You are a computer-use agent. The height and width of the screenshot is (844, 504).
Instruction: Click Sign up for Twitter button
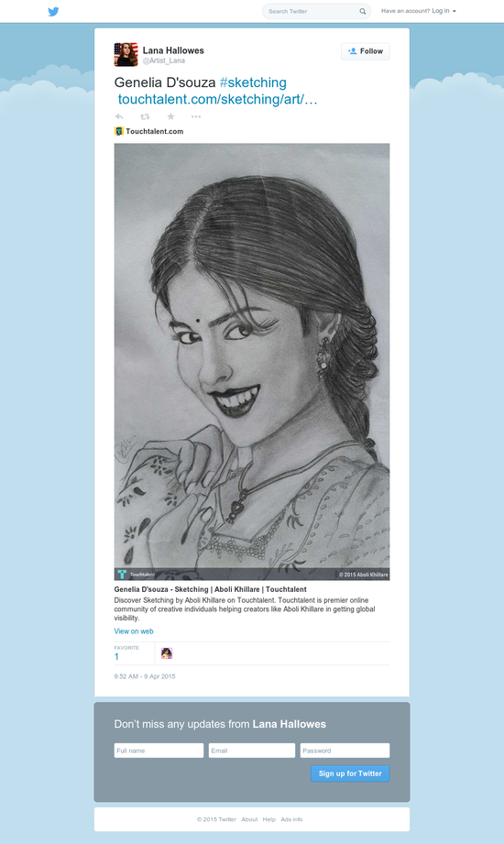pyautogui.click(x=350, y=773)
